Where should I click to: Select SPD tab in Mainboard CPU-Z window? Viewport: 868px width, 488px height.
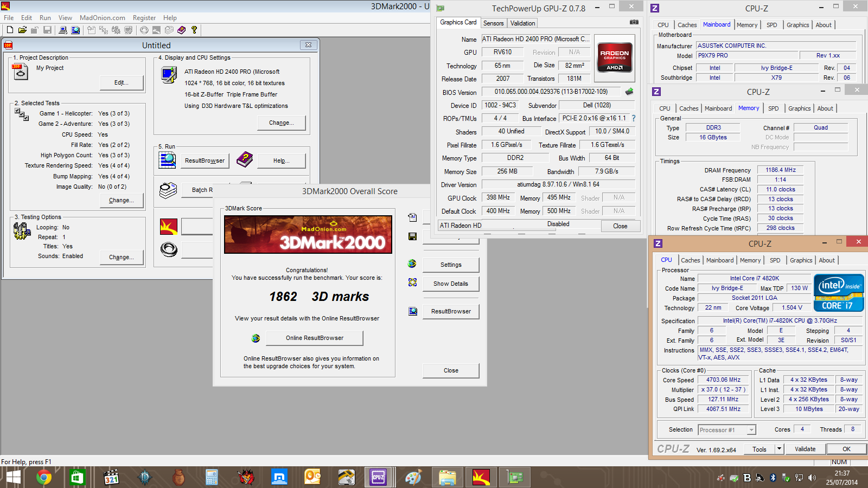pyautogui.click(x=772, y=25)
